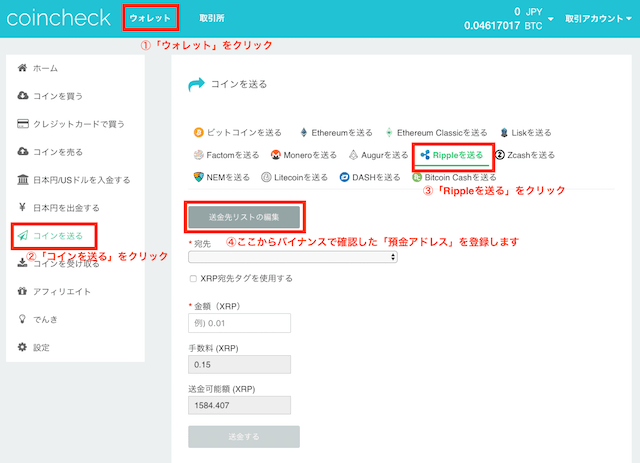Click the Bitcoin coin icon

[198, 132]
